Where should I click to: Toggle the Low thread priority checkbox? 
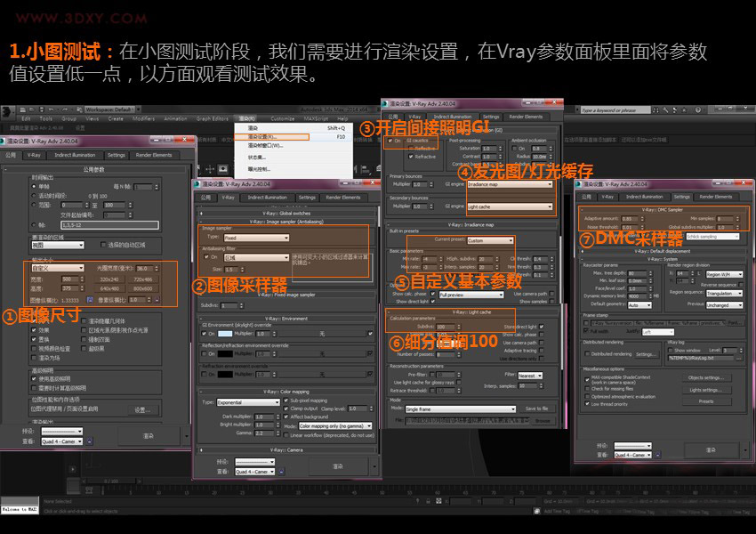pyautogui.click(x=587, y=404)
